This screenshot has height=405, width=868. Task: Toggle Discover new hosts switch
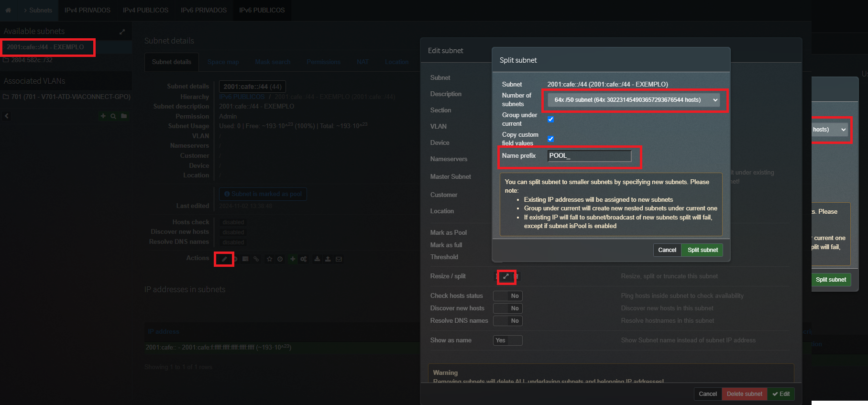tap(508, 308)
